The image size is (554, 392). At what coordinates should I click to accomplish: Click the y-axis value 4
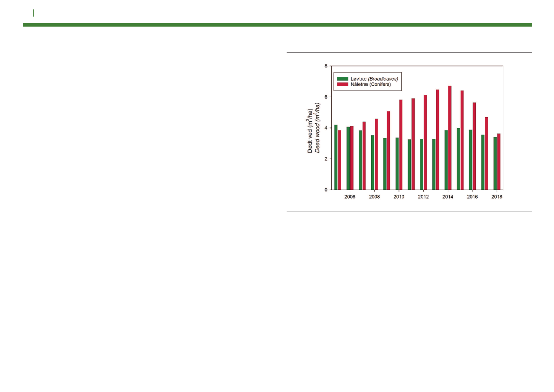tap(326, 128)
